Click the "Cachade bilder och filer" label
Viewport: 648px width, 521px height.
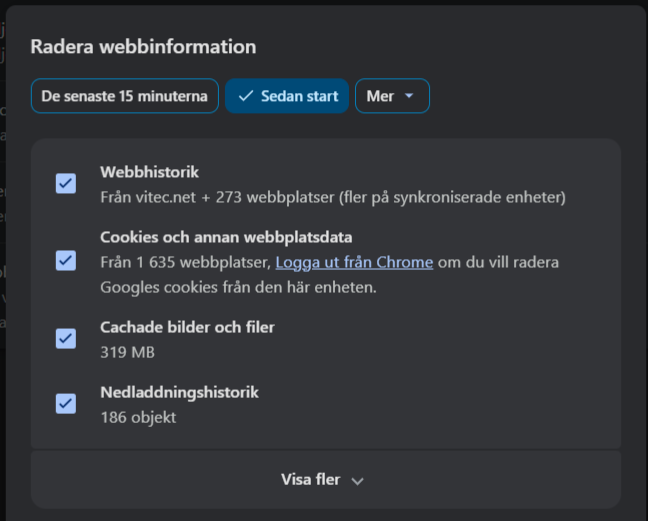(187, 328)
